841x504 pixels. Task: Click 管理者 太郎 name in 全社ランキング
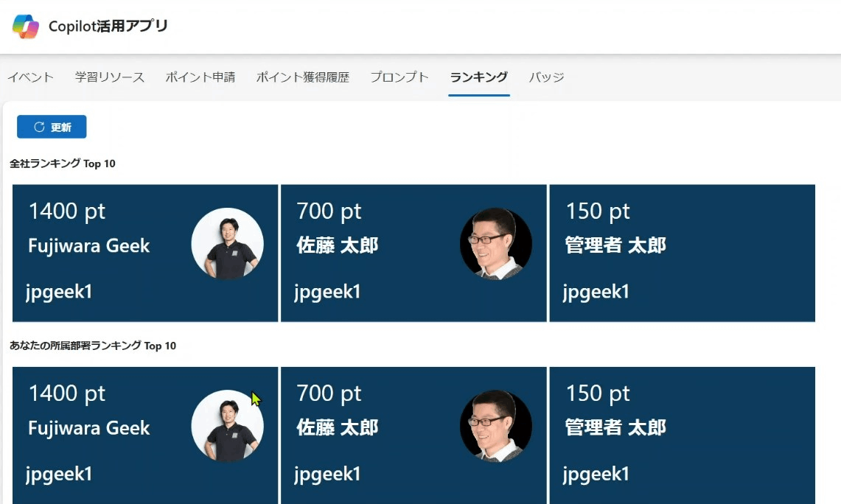(615, 245)
